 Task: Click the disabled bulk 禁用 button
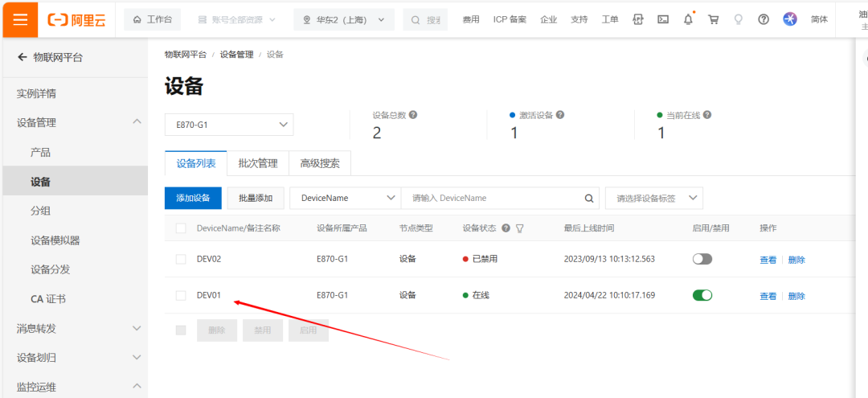coord(263,330)
